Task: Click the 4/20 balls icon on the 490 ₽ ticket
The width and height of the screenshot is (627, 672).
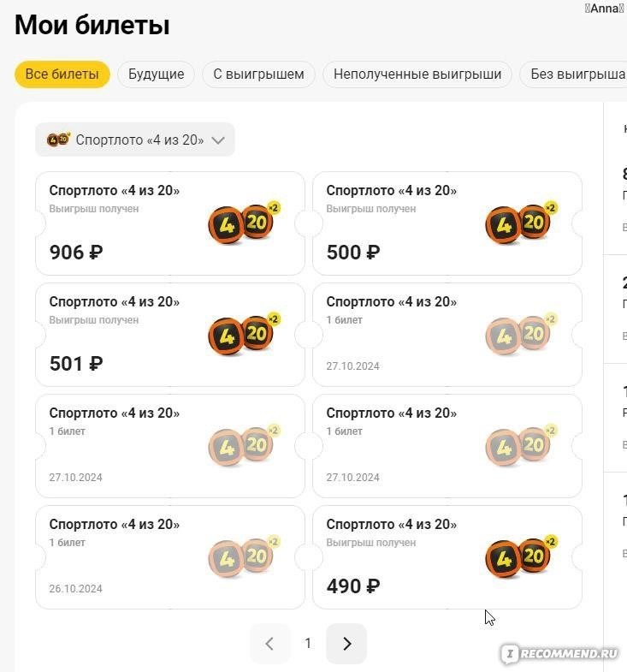Action: [522, 556]
